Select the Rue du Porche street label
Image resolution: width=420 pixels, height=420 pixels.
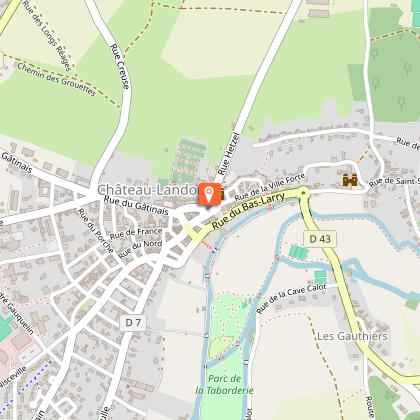96,231
